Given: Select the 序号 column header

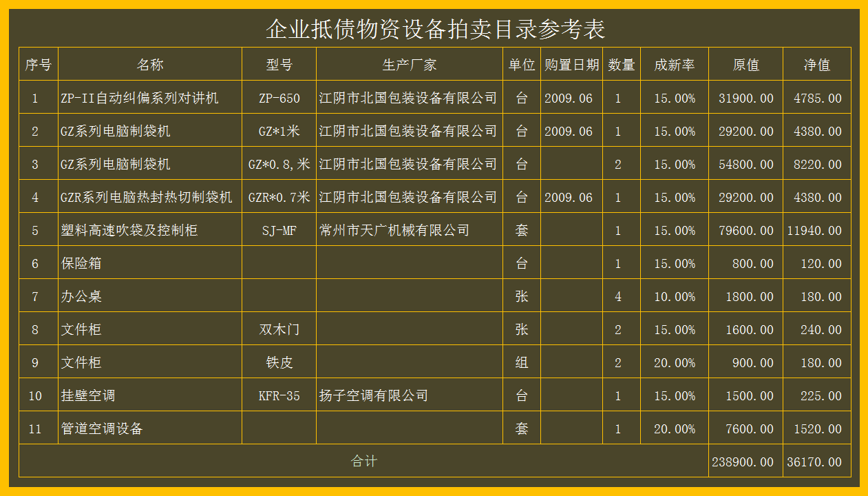Looking at the screenshot, I should click(x=39, y=65).
